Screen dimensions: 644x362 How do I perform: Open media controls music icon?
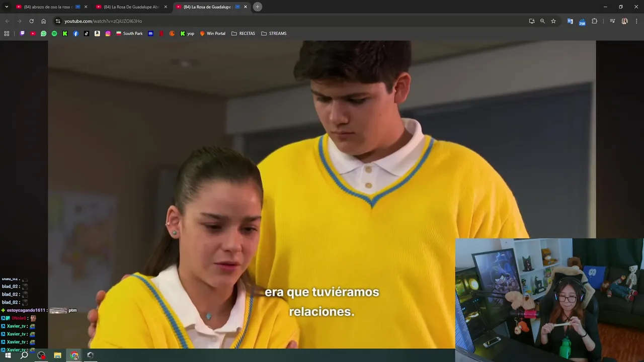pyautogui.click(x=612, y=21)
